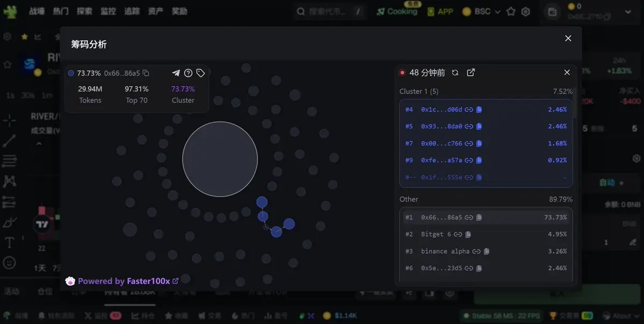This screenshot has width=644, height=324.
Task: Select the #3 binance alpha row
Action: click(x=486, y=251)
